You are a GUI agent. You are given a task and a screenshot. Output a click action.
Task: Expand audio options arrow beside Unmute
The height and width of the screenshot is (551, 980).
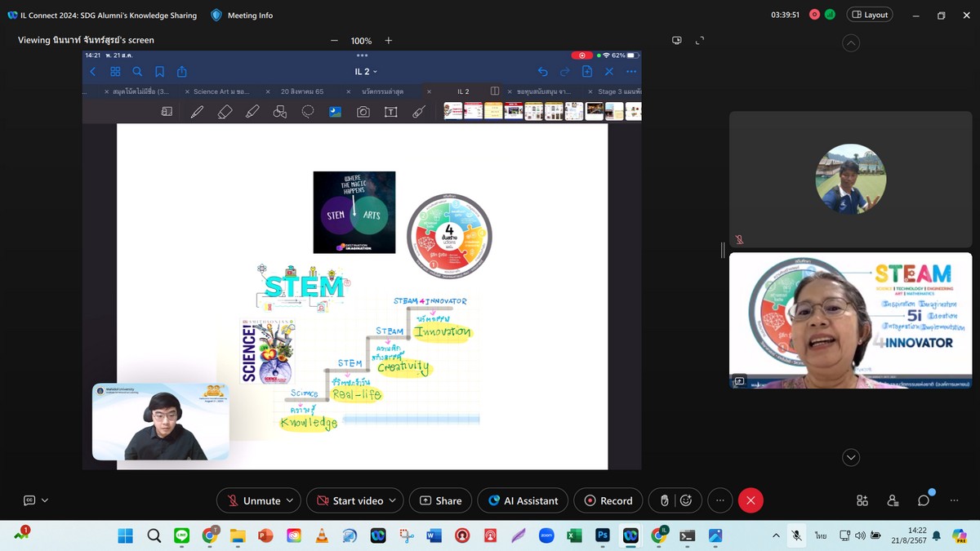click(x=290, y=500)
